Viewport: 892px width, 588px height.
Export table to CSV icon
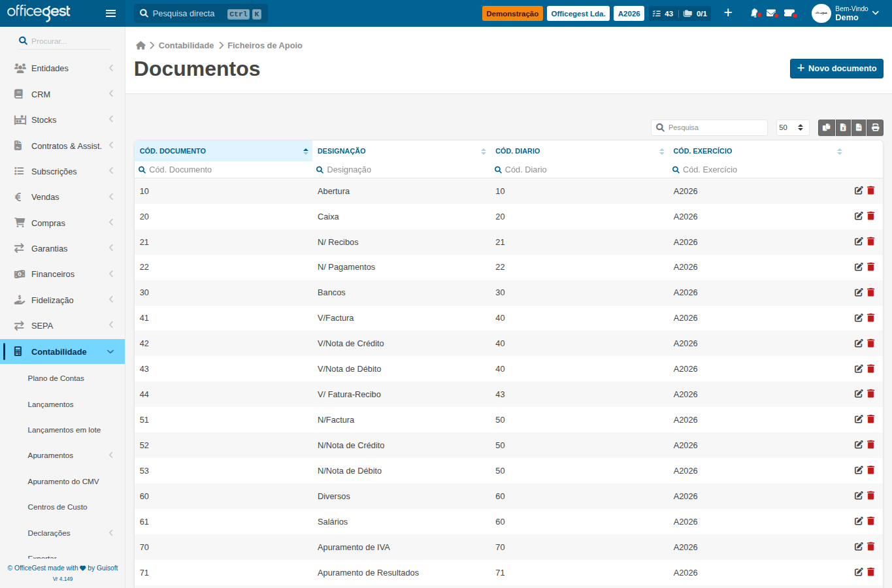pos(859,127)
